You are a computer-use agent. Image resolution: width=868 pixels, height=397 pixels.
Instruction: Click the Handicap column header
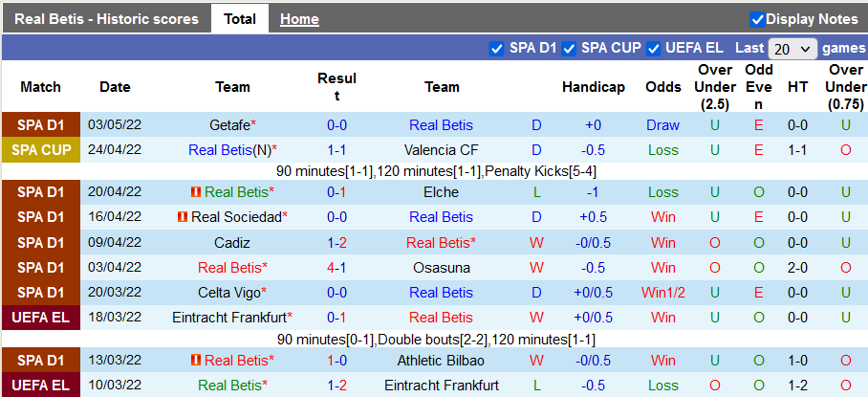(593, 87)
